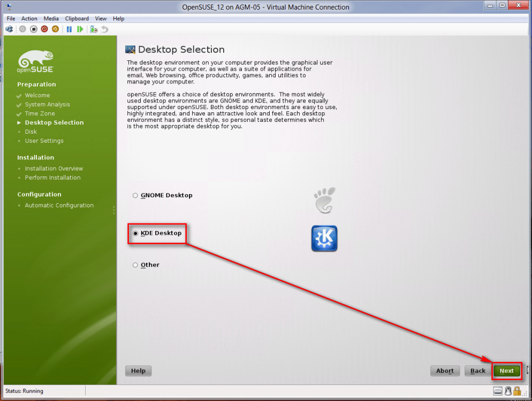Click the User Settings sidebar step

[x=44, y=141]
